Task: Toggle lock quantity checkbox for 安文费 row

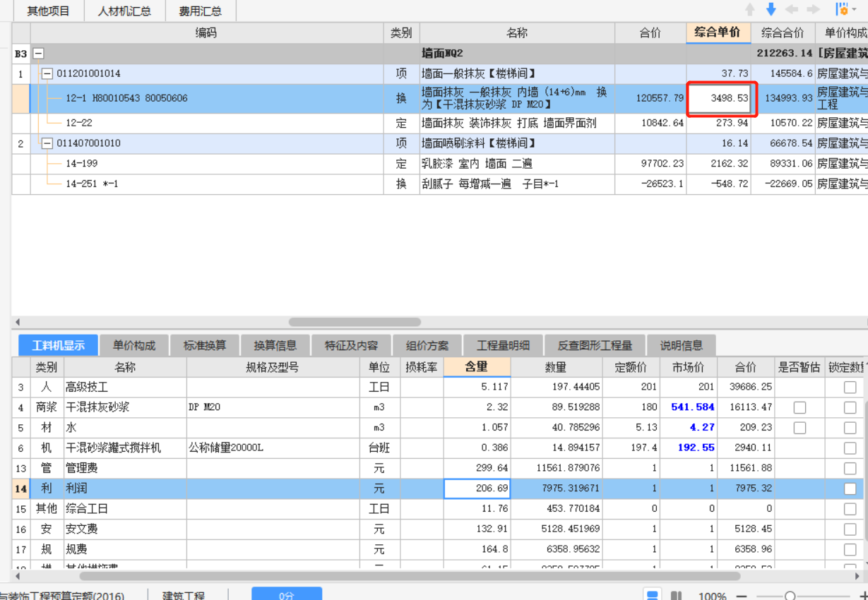Action: 850,529
